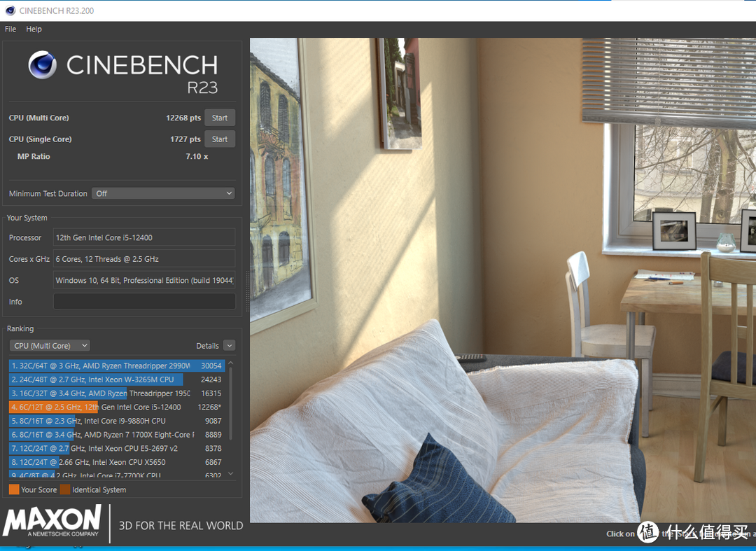Viewport: 756px width, 551px height.
Task: Select the Xeon E5-2697 v2 ranking row
Action: coord(116,448)
